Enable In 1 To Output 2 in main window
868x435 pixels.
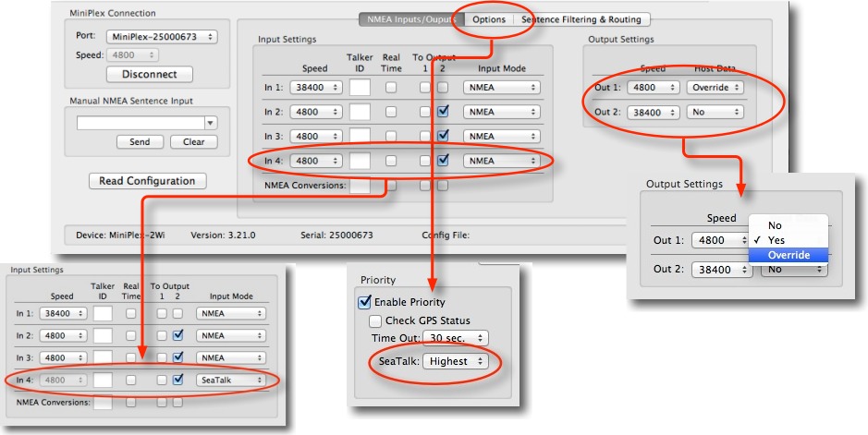point(442,88)
